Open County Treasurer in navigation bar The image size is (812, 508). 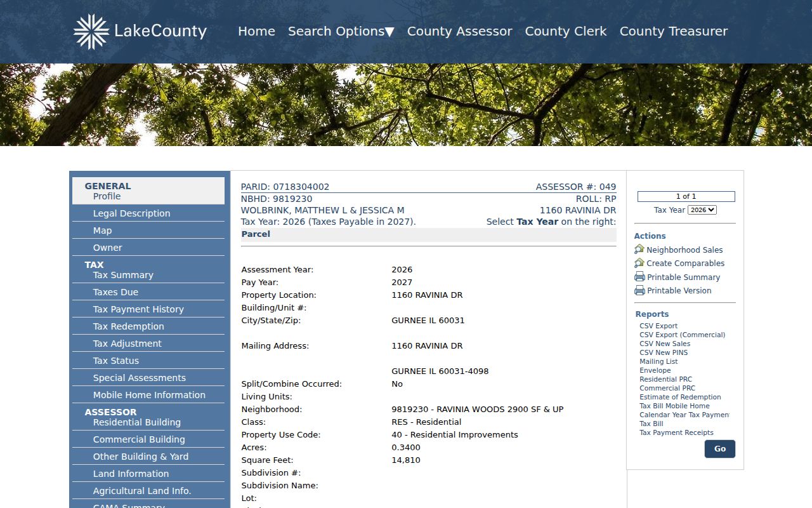coord(674,31)
